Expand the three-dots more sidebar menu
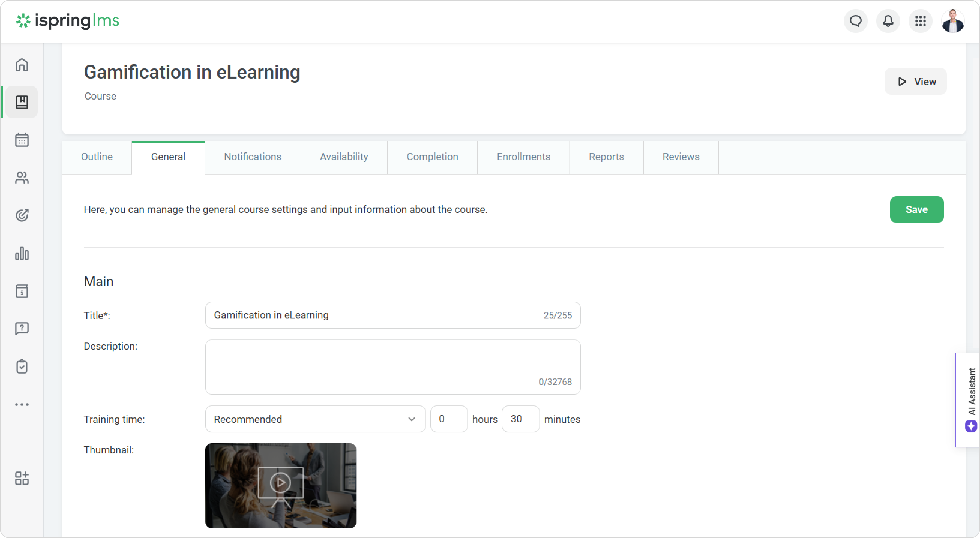The image size is (980, 538). click(x=22, y=405)
